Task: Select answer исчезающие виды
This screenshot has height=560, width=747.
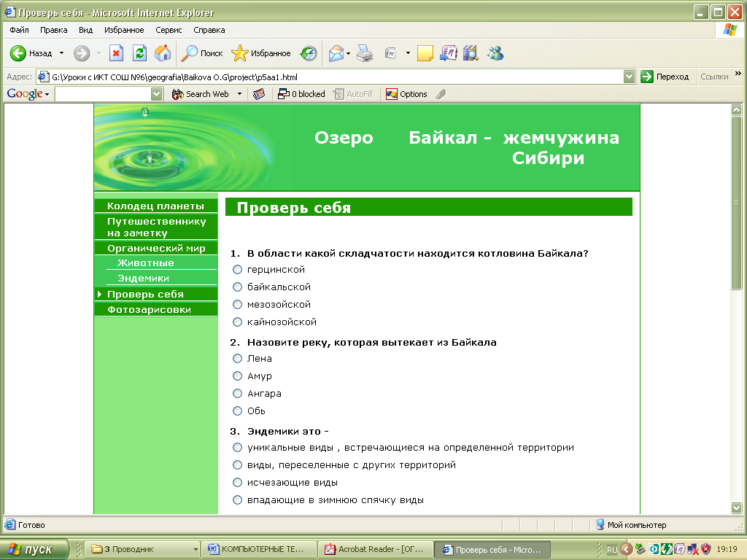Action: (237, 483)
